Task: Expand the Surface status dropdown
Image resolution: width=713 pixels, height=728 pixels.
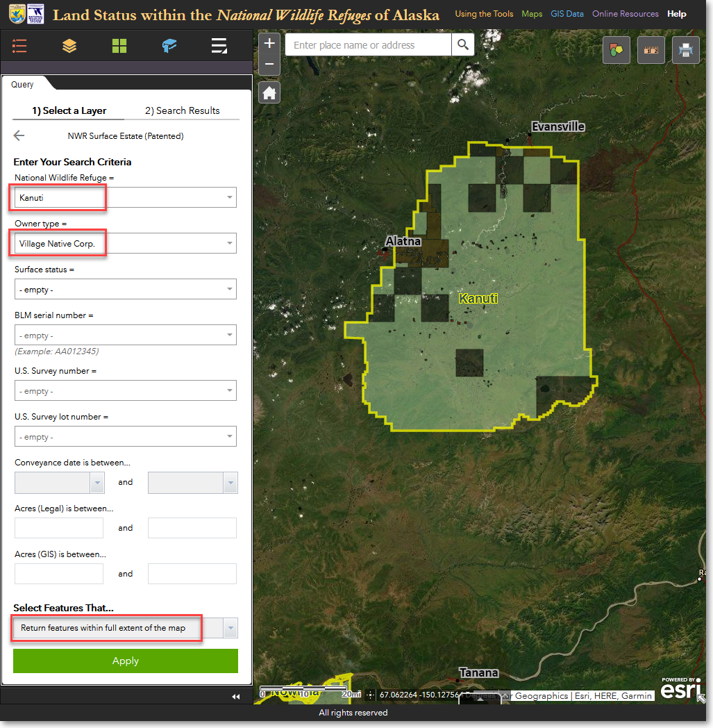Action: coord(229,290)
